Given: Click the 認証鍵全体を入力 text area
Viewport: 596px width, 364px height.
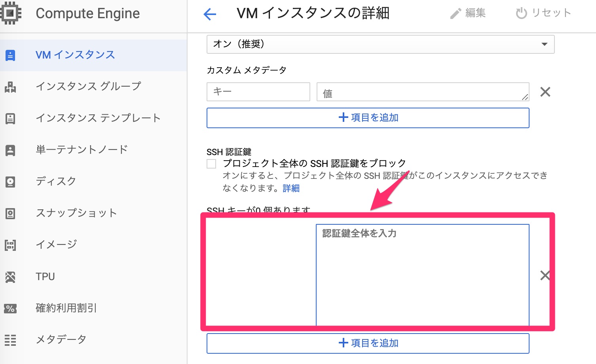Looking at the screenshot, I should pos(423,275).
